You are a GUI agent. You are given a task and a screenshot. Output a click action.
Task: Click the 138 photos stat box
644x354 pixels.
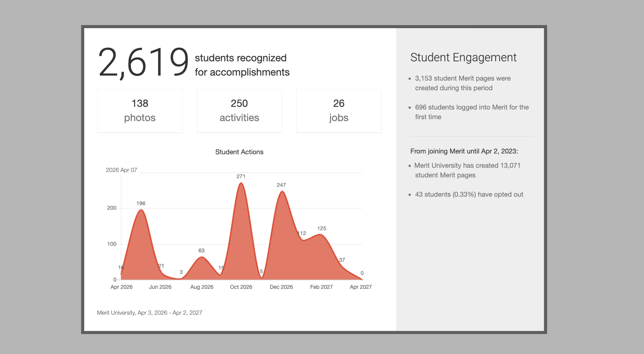coord(140,111)
